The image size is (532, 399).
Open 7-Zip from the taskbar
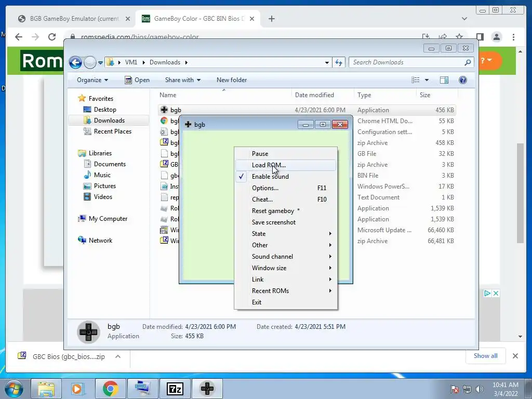[x=175, y=389]
